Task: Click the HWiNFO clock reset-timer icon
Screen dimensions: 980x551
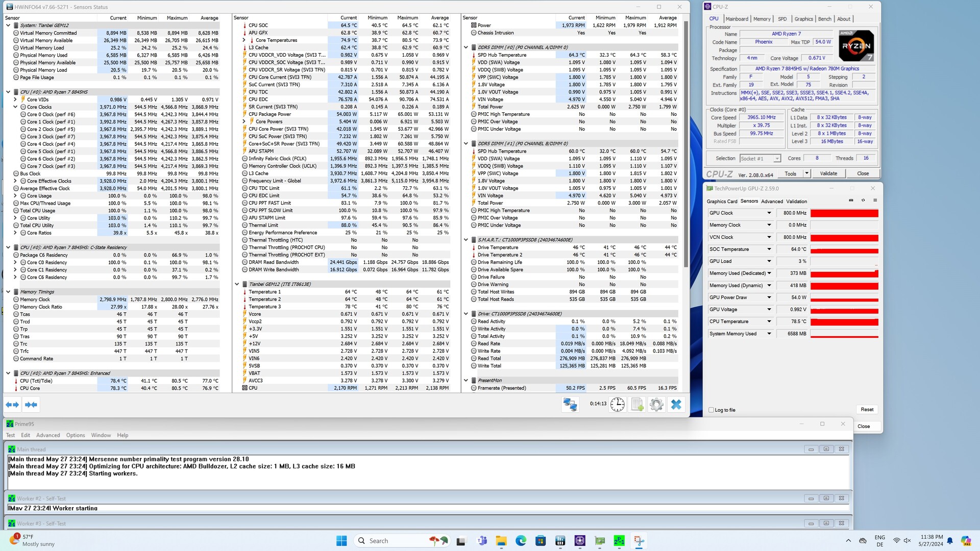Action: coord(618,405)
